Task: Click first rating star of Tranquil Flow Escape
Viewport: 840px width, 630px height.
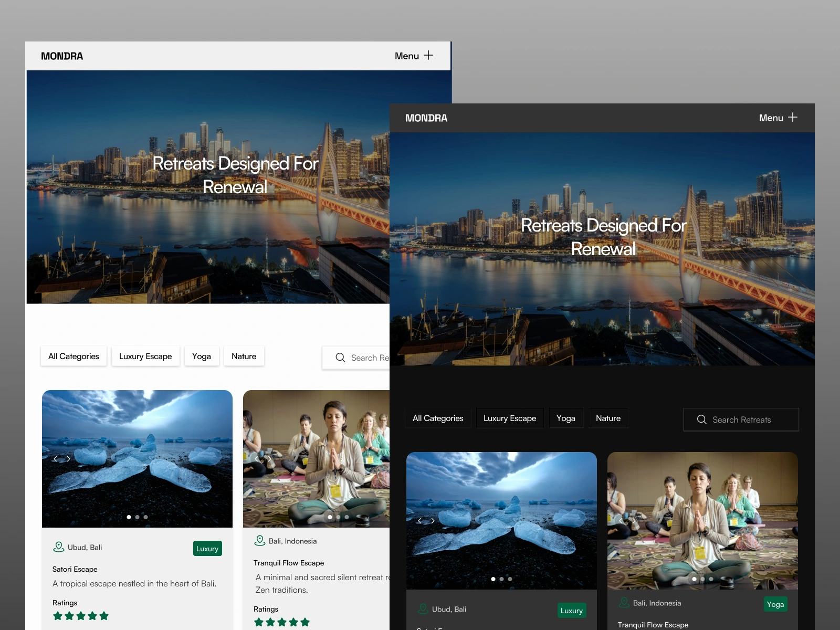Action: [259, 622]
